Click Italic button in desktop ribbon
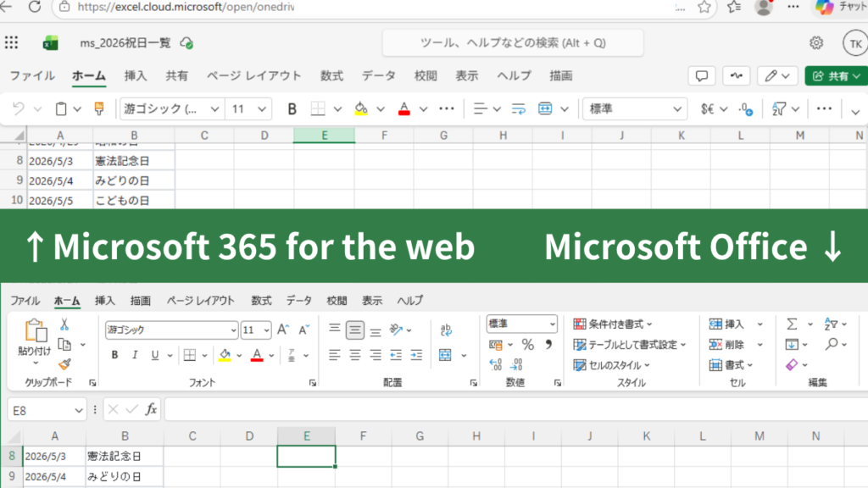Screen dimensions: 868x488 [x=135, y=355]
